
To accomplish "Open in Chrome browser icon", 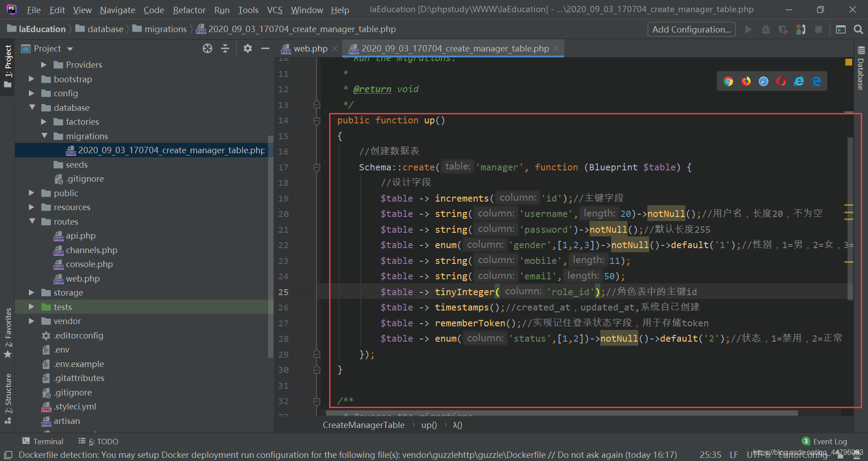I will coord(728,81).
